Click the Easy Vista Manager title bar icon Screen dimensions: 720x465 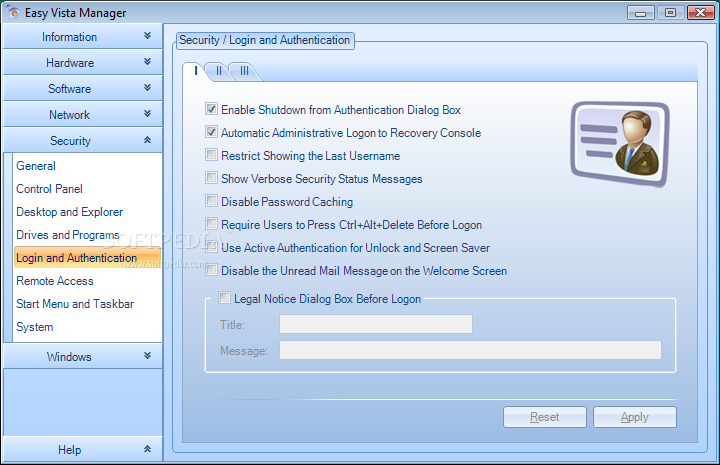[13, 12]
